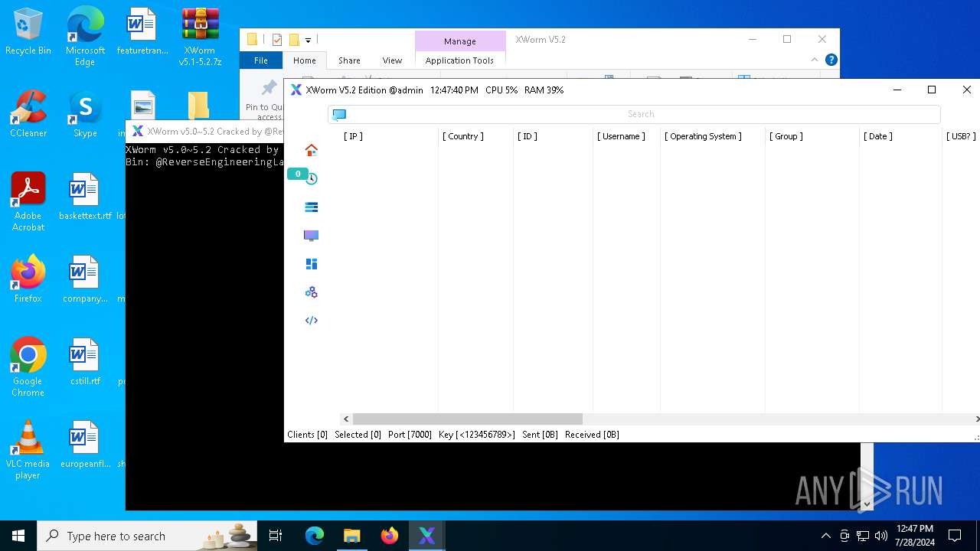Click the teal 0 badge in sidebar
The image size is (980, 551).
[297, 174]
